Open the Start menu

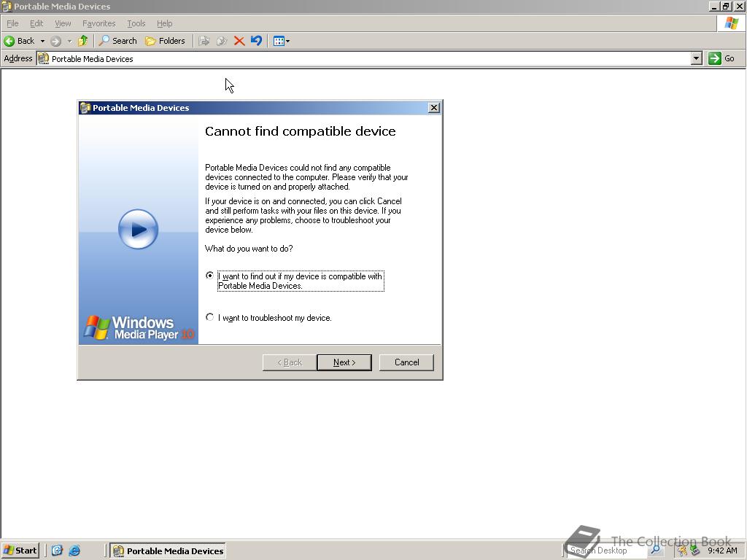tap(20, 551)
